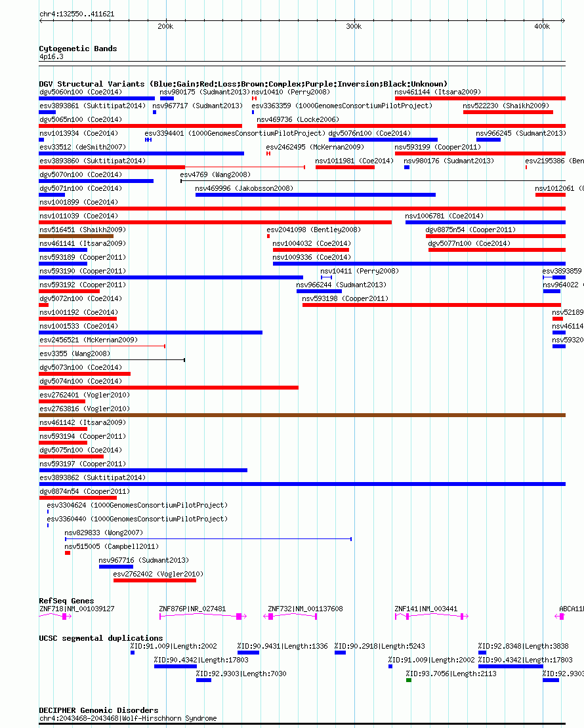Click dgv8874n54 (Cooper2011) label
584x728 pixels.
click(x=85, y=491)
